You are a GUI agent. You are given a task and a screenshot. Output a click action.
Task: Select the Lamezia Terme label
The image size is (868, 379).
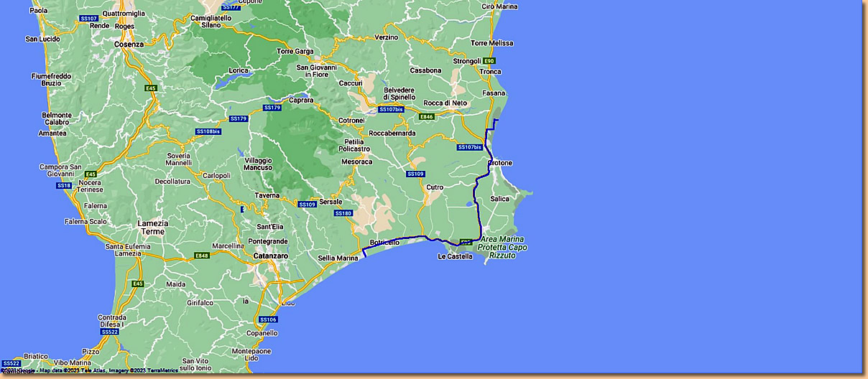tap(152, 228)
